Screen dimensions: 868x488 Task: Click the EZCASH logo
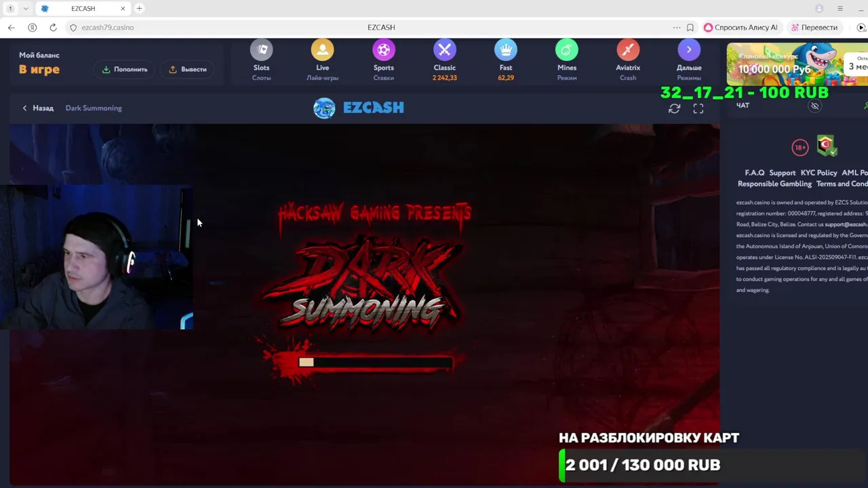[359, 108]
